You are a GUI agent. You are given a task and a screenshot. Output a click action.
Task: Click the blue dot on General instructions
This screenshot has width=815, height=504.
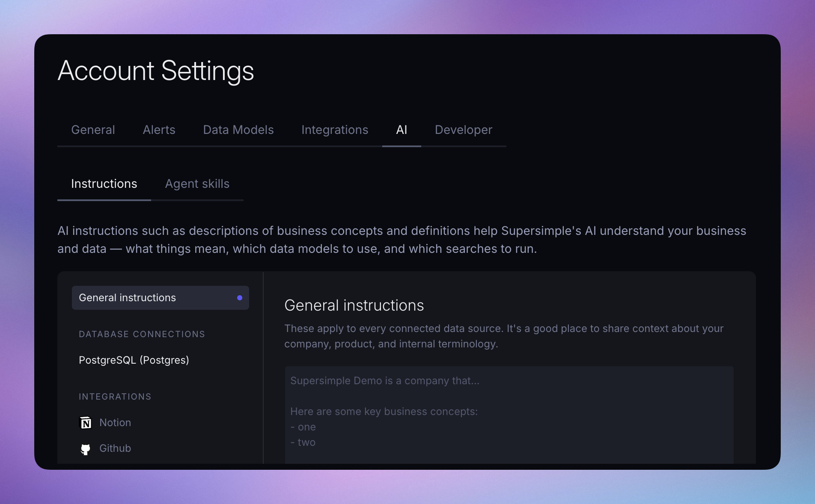click(240, 298)
